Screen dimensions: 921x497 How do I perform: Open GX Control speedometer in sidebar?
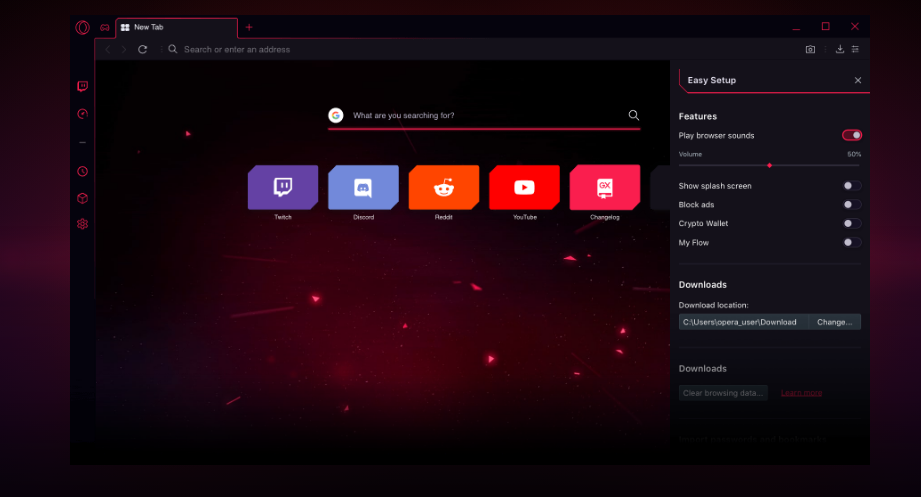tap(83, 114)
